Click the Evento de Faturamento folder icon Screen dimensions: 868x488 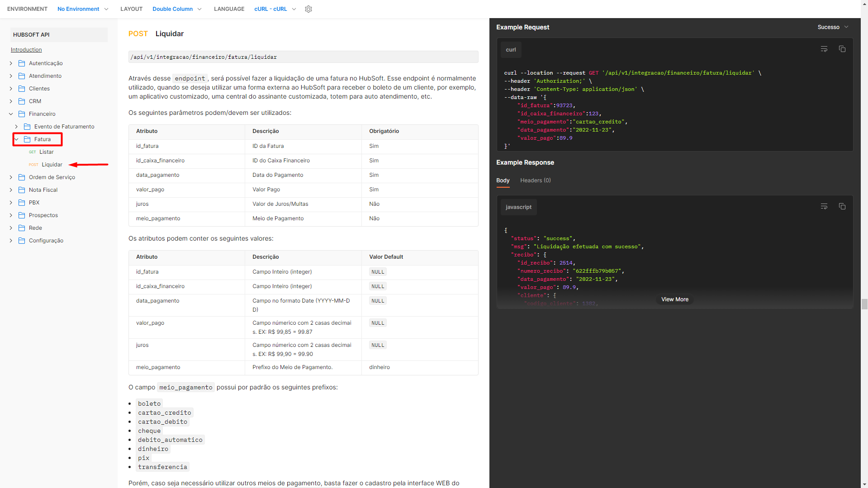point(27,127)
